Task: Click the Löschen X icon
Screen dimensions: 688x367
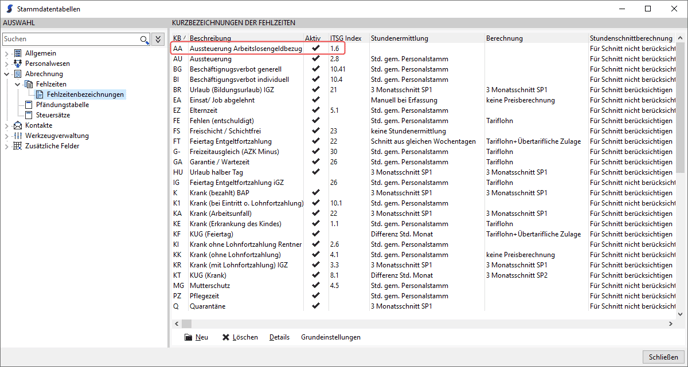Action: (226, 337)
